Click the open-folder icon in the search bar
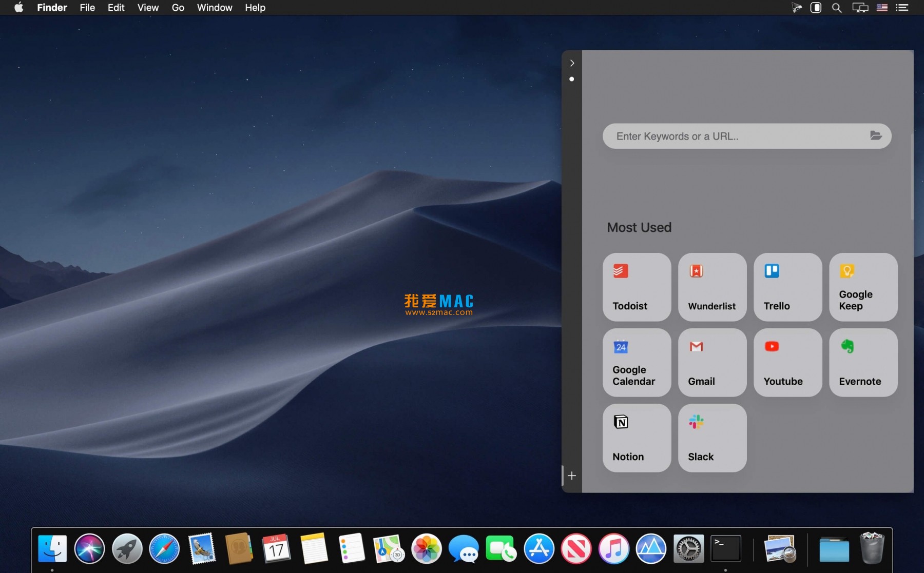Image resolution: width=924 pixels, height=573 pixels. [x=876, y=135]
